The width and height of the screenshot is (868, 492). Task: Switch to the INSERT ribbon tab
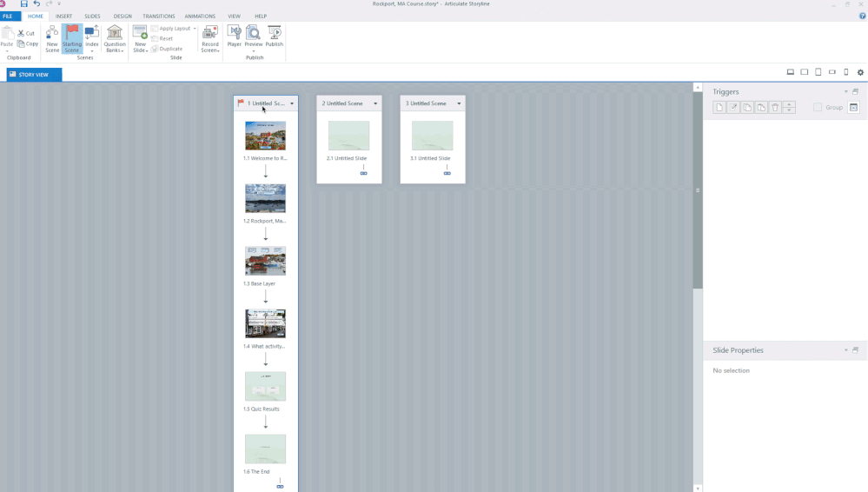(63, 16)
